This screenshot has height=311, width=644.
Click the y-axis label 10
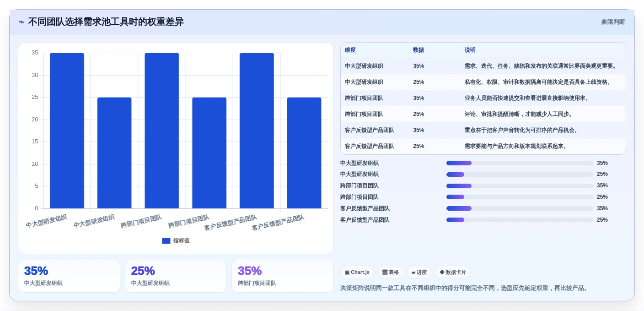click(x=35, y=164)
